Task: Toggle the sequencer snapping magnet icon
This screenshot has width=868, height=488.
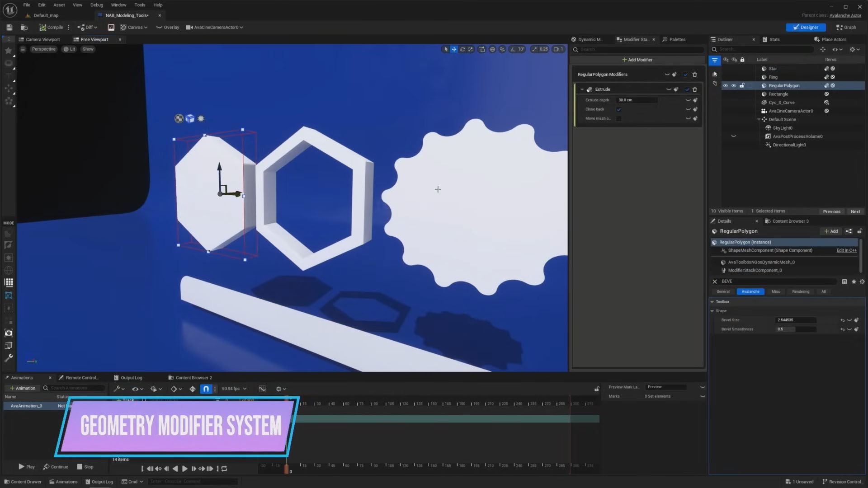Action: click(206, 389)
